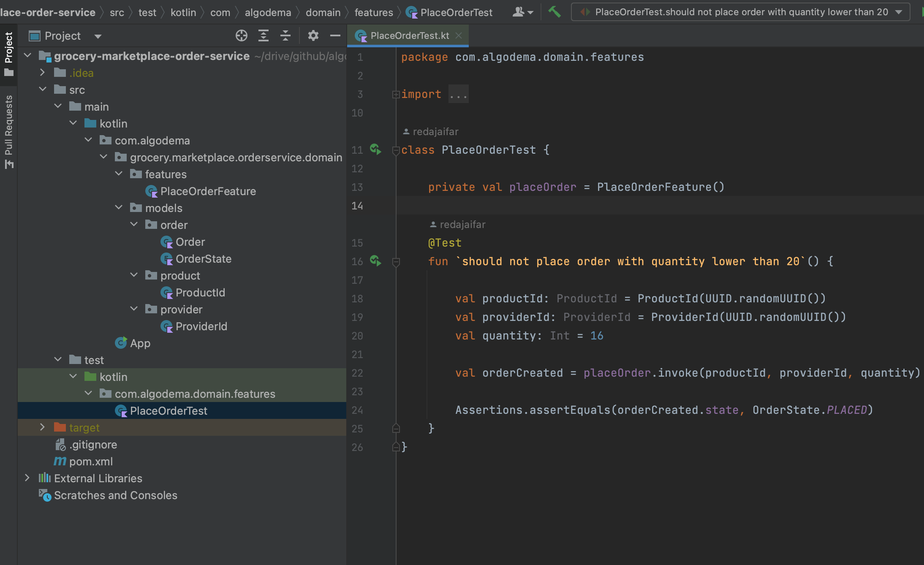The height and width of the screenshot is (565, 924).
Task: Collapse the src folder
Action: point(42,90)
